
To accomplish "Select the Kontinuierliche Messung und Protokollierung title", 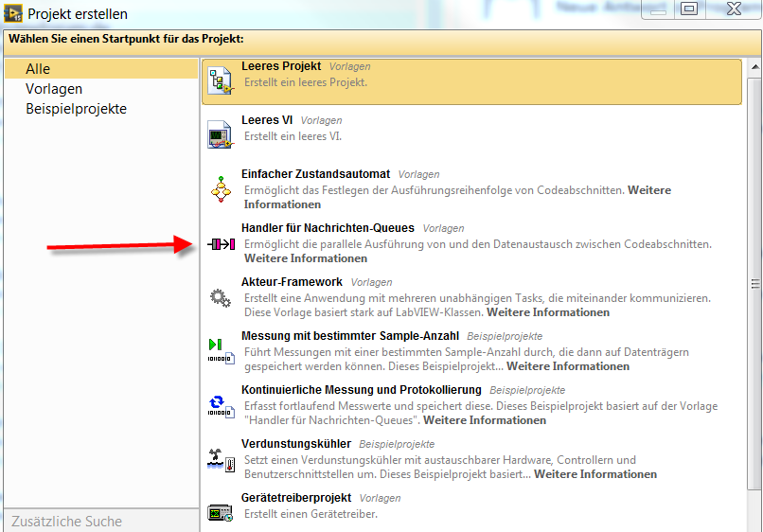I will coord(362,390).
